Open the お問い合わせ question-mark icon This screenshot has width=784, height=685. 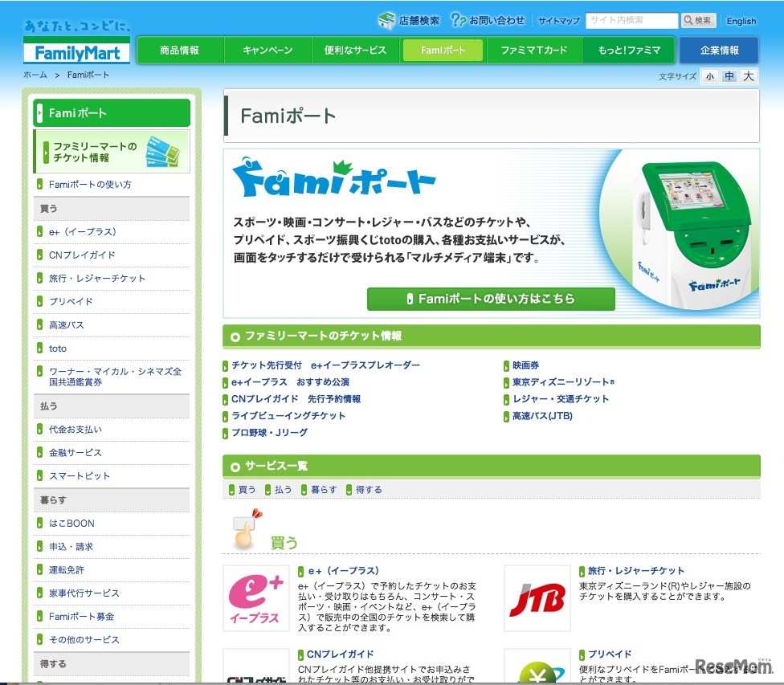click(x=459, y=19)
